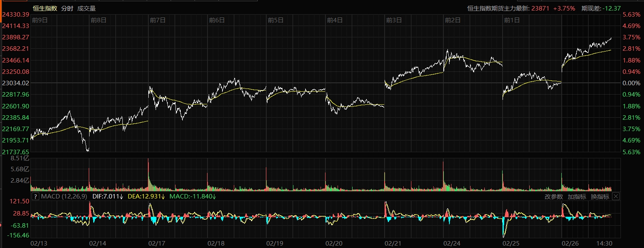This screenshot has height=248, width=644.
Task: Click the 14:30 time label
Action: [x=605, y=243]
